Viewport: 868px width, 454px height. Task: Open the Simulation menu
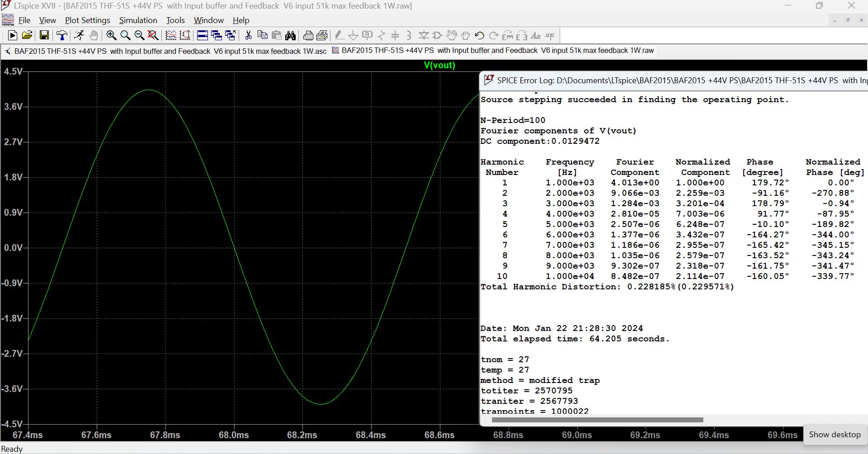pos(138,20)
